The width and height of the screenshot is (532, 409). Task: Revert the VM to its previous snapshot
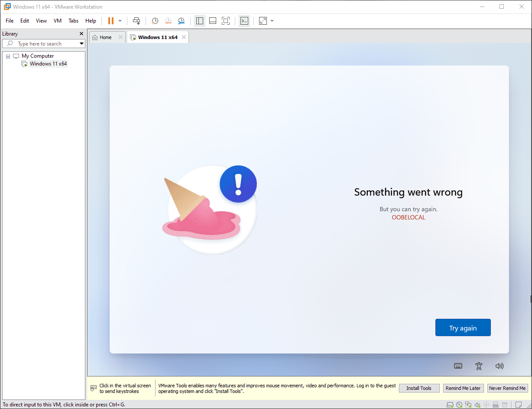click(x=168, y=21)
